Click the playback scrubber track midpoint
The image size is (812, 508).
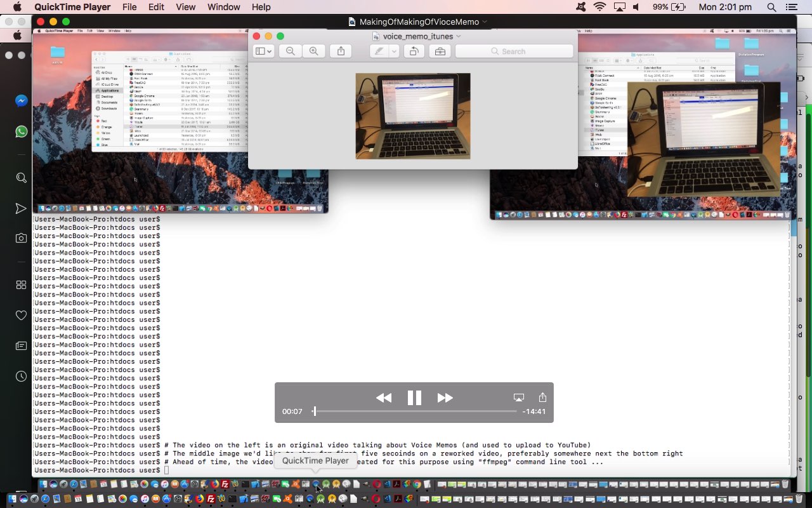(414, 411)
